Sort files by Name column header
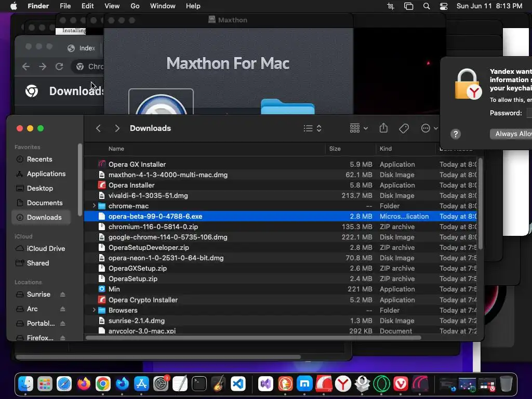Viewport: 532px width, 399px height. coord(116,149)
